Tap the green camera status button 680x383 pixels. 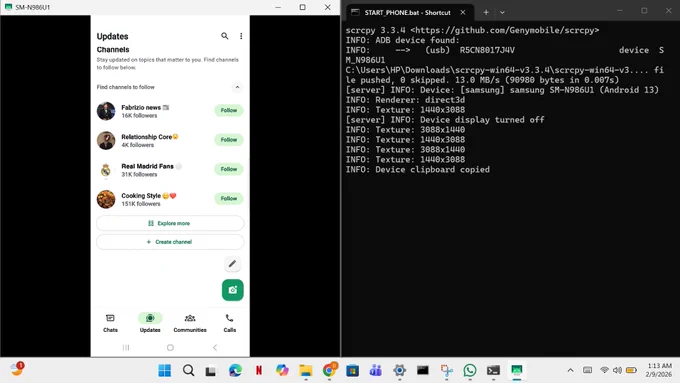tap(232, 290)
